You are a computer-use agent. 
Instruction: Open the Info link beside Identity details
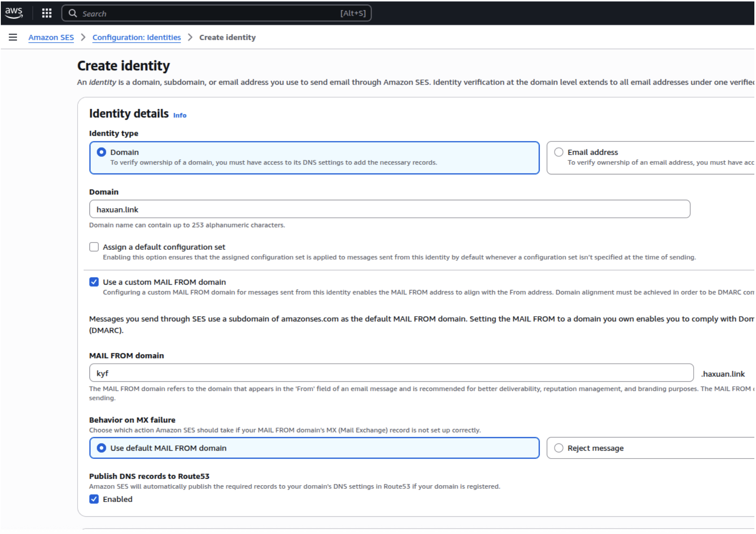(180, 116)
